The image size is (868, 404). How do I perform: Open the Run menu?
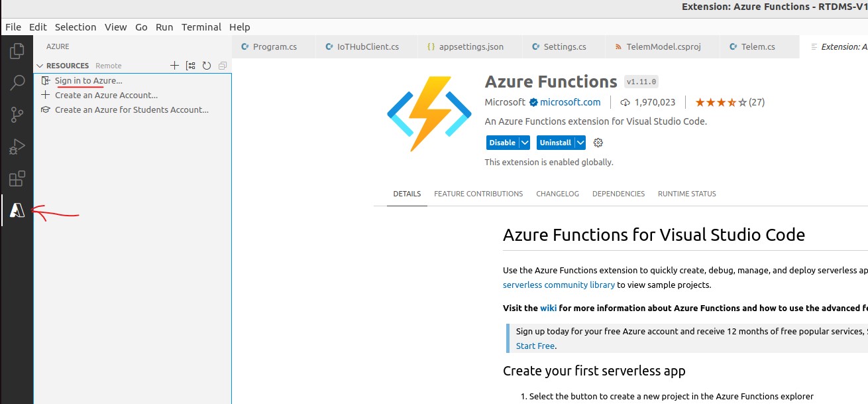click(164, 27)
